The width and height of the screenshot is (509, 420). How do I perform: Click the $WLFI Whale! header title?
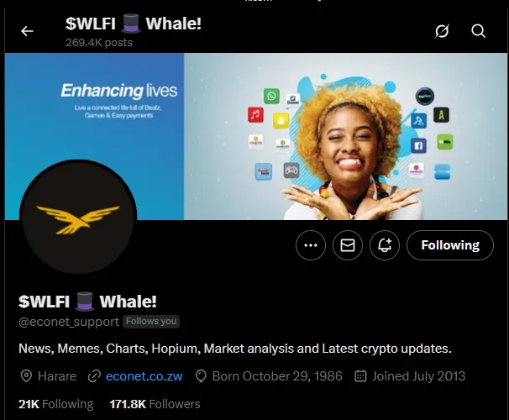click(x=133, y=24)
